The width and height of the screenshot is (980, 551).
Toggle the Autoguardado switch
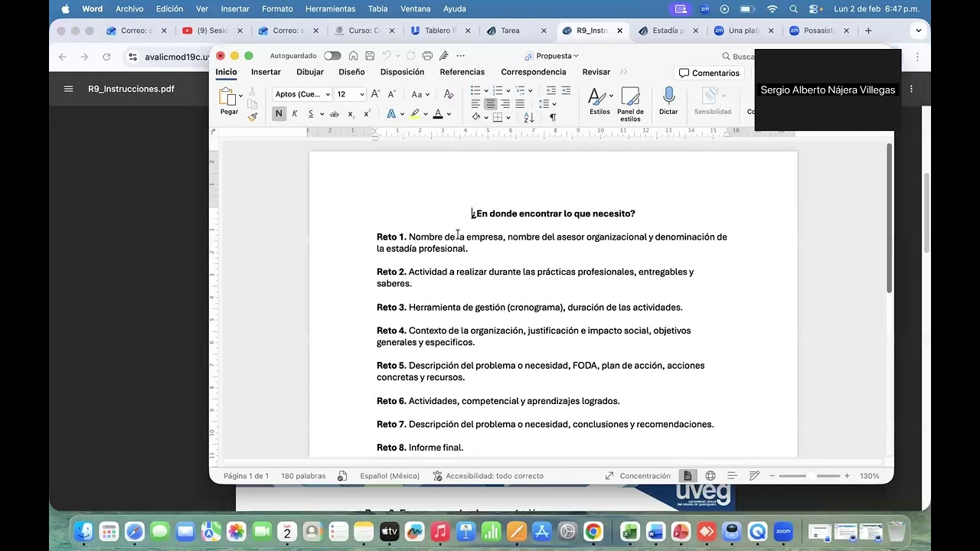click(332, 56)
